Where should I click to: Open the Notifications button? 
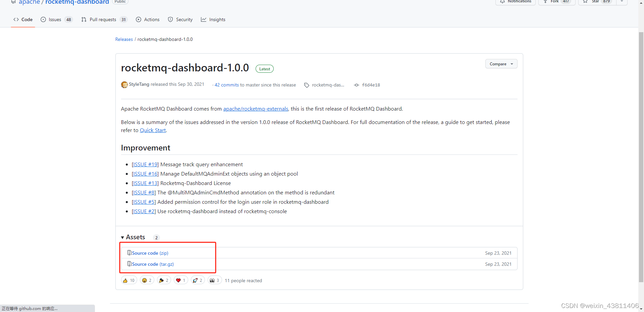click(515, 1)
